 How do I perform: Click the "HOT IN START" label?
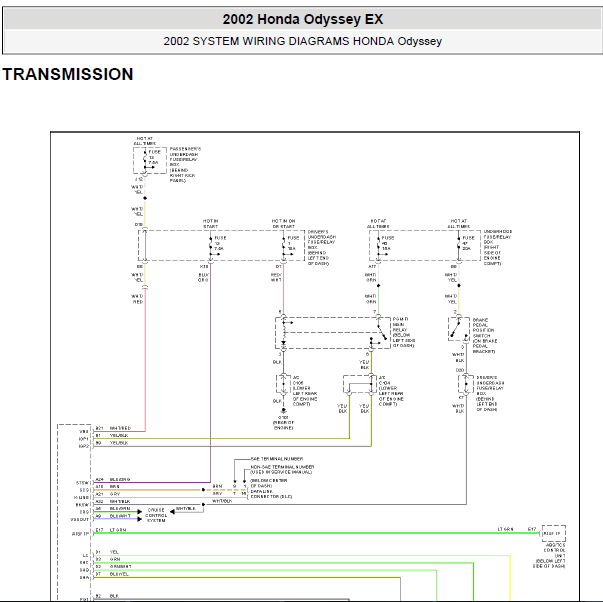point(210,224)
